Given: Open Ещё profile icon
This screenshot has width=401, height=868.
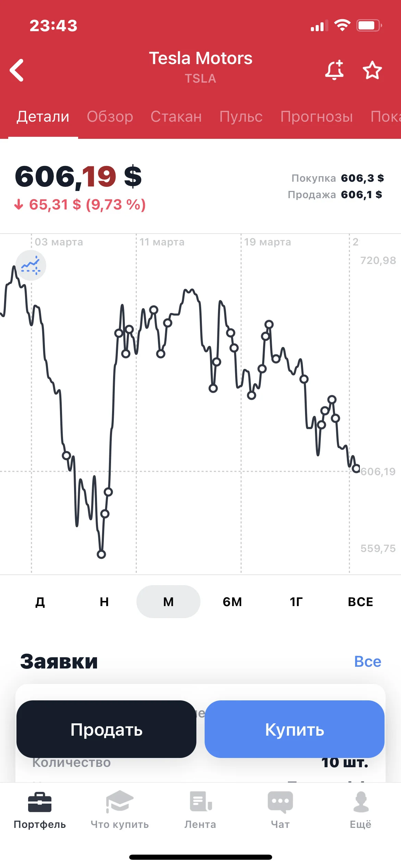Looking at the screenshot, I should pos(361,802).
